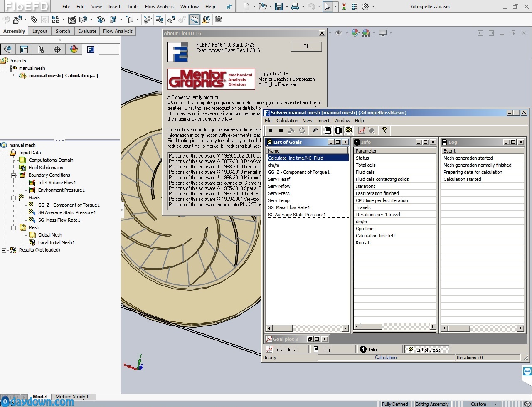
Task: Click the Custom unit system status entry
Action: coord(478,404)
